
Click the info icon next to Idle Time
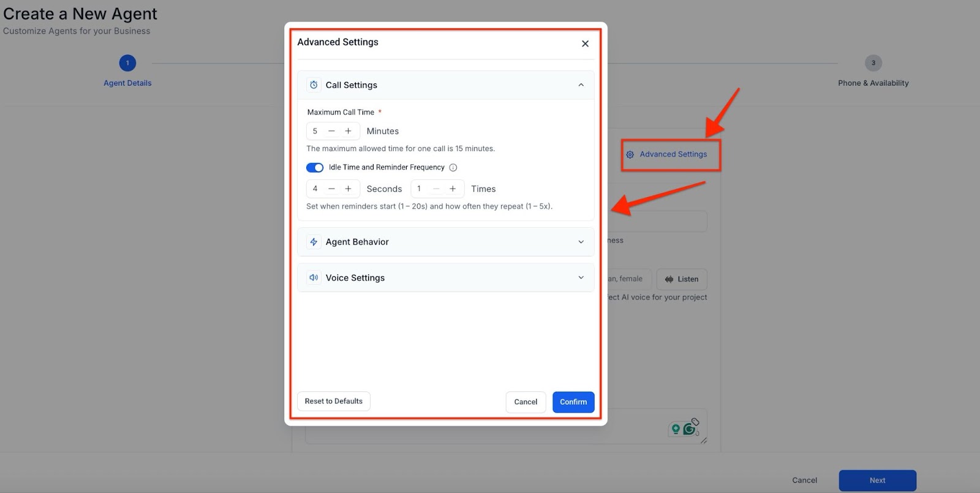click(453, 168)
